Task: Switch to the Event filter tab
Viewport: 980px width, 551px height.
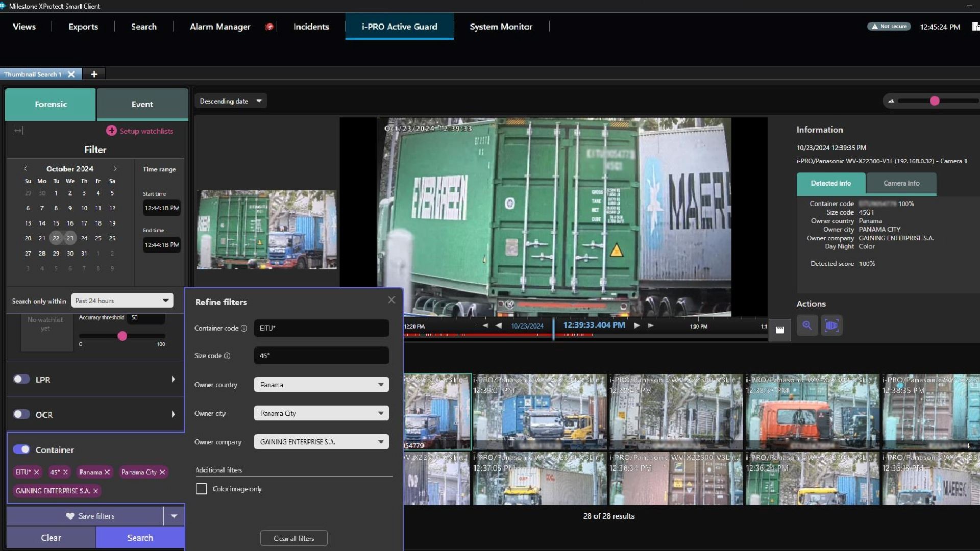Action: click(142, 104)
